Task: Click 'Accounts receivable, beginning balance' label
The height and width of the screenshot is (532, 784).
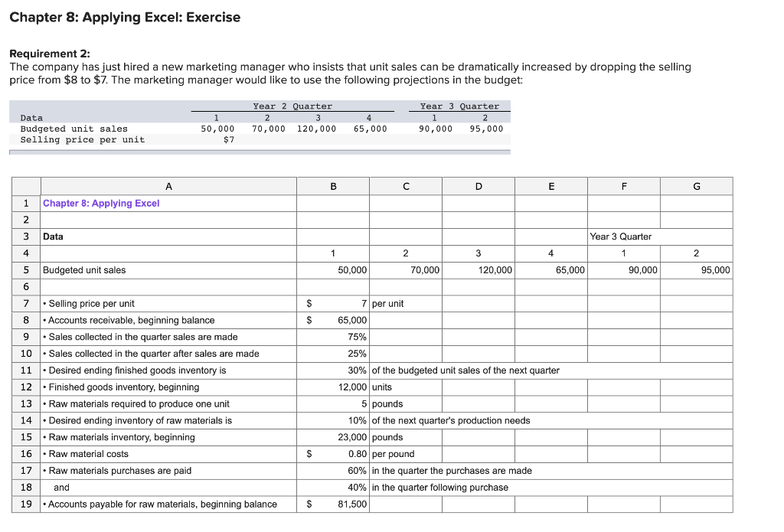Action: click(129, 320)
